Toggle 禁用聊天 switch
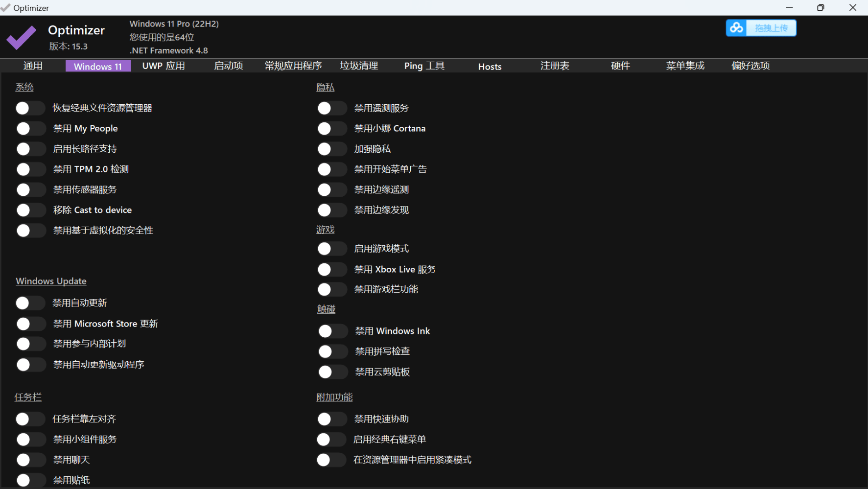This screenshot has height=489, width=868. 30,460
